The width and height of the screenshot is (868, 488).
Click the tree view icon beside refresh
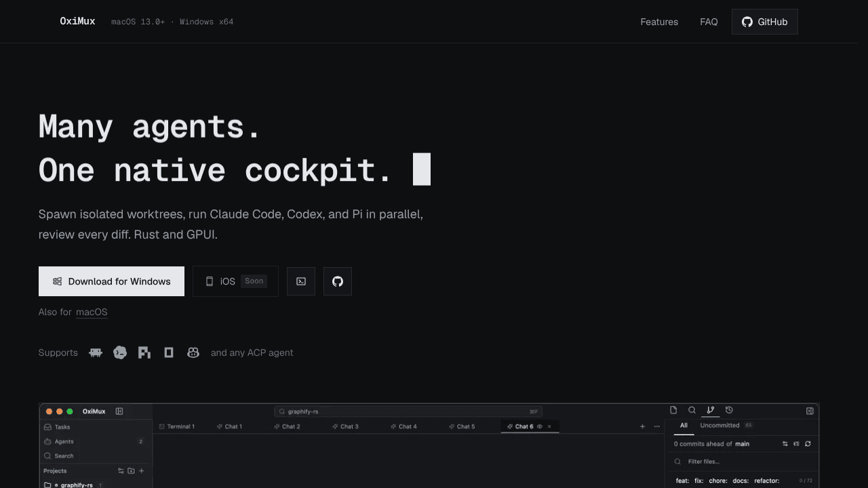796,444
